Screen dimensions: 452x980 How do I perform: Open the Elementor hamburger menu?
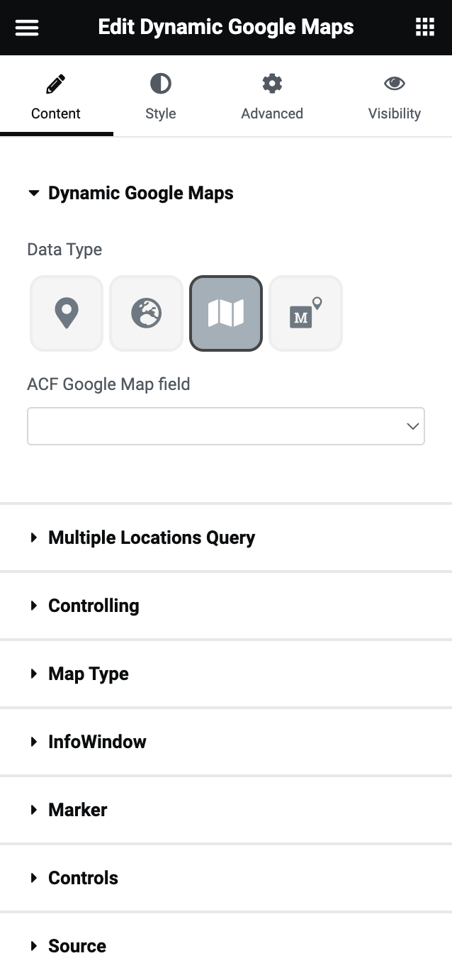coord(26,27)
